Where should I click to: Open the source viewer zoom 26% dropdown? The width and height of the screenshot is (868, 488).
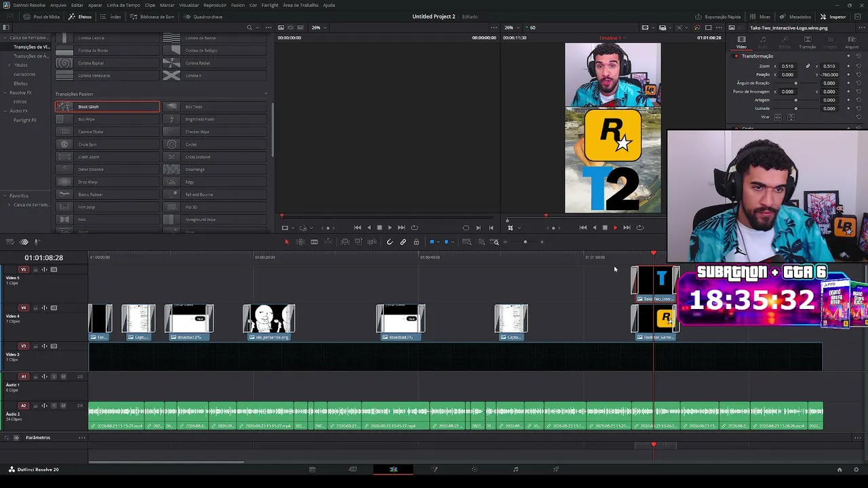[319, 28]
